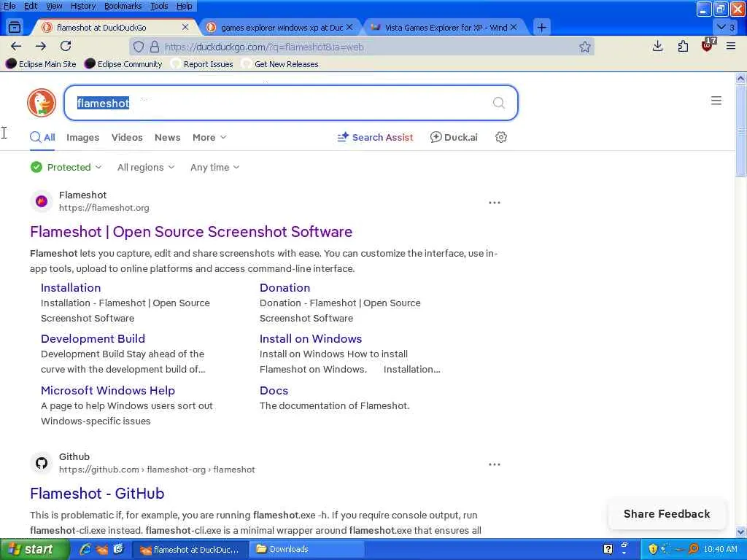Viewport: 747px width, 560px height.
Task: Click the Eclipse Main Site bookmark
Action: click(x=41, y=64)
